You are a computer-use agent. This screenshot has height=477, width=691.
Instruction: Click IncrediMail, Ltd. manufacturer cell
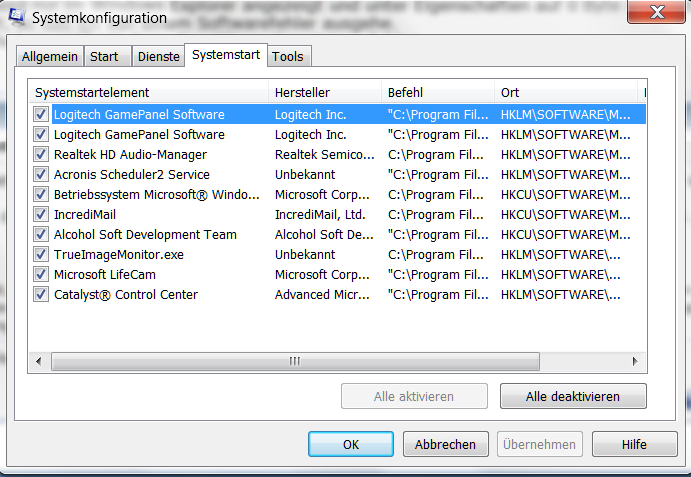click(320, 215)
